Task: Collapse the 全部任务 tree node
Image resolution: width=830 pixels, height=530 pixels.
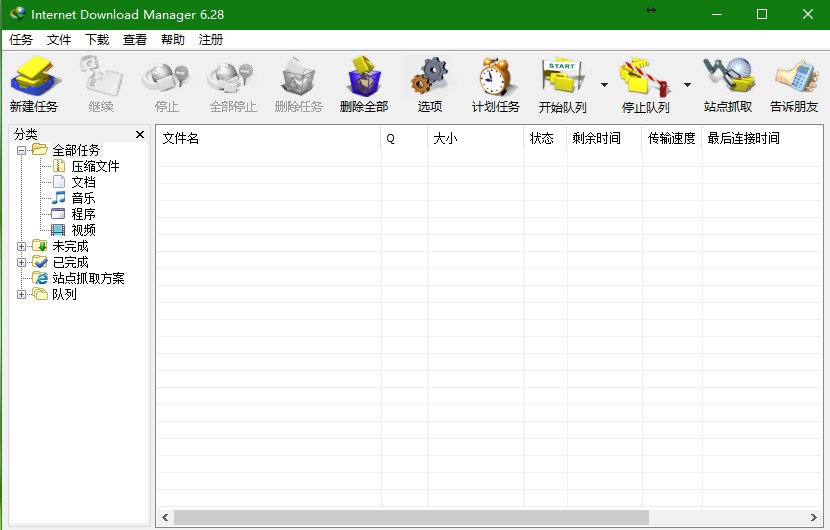Action: pyautogui.click(x=21, y=150)
